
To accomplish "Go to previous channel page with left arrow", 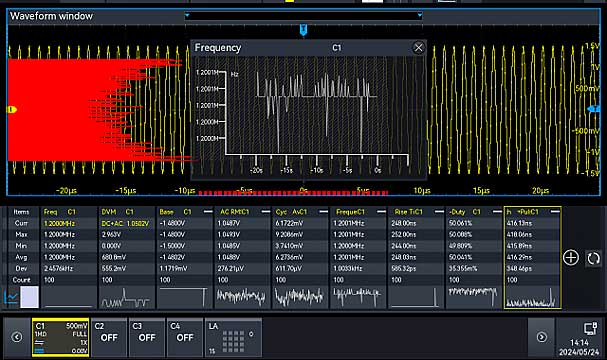I will [17, 337].
